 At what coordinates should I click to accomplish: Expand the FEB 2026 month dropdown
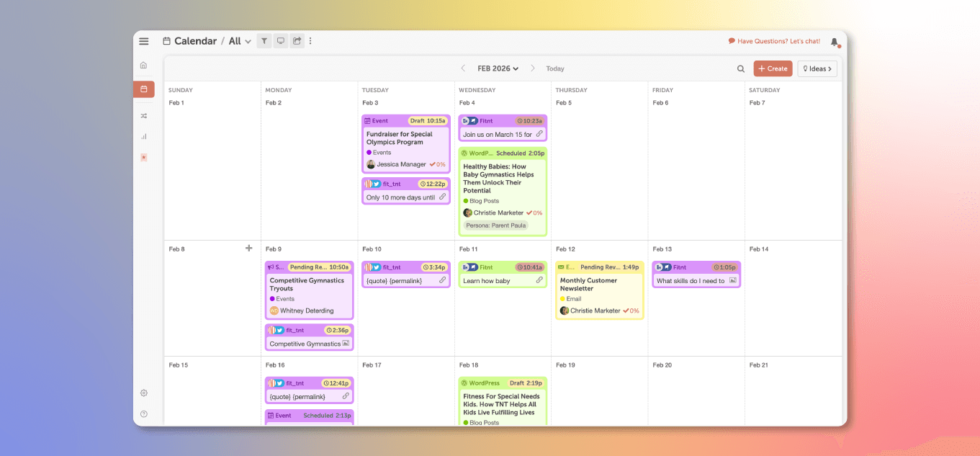498,69
